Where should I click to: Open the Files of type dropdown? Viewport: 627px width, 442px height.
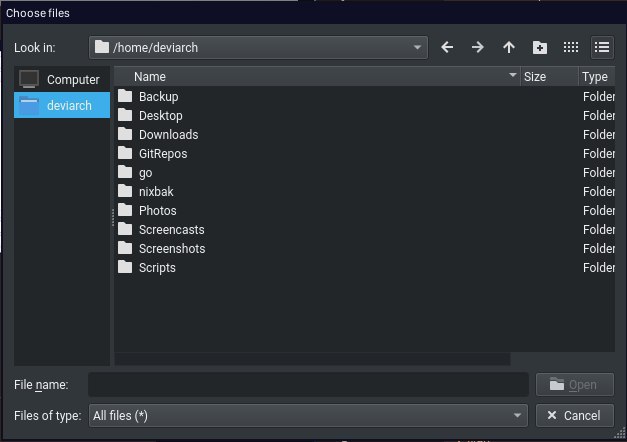pos(308,416)
